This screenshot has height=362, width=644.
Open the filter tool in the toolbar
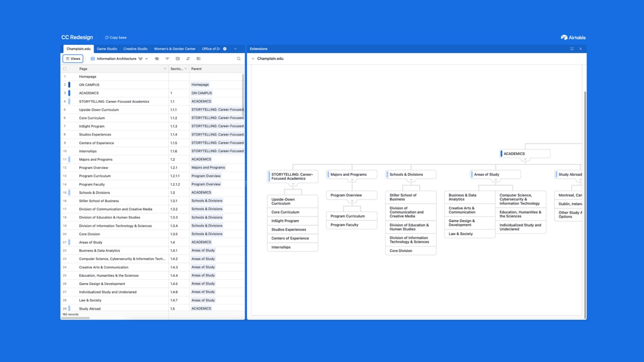tap(167, 59)
